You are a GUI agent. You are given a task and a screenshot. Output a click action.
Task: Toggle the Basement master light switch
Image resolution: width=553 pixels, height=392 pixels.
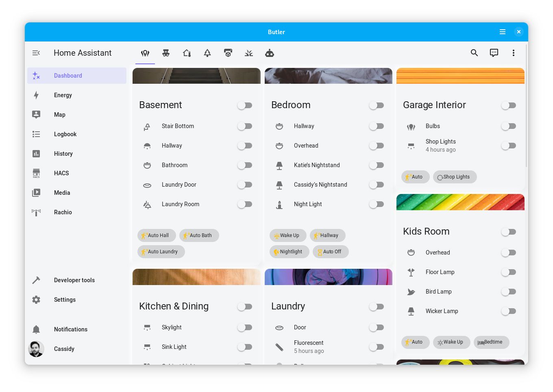click(x=244, y=105)
